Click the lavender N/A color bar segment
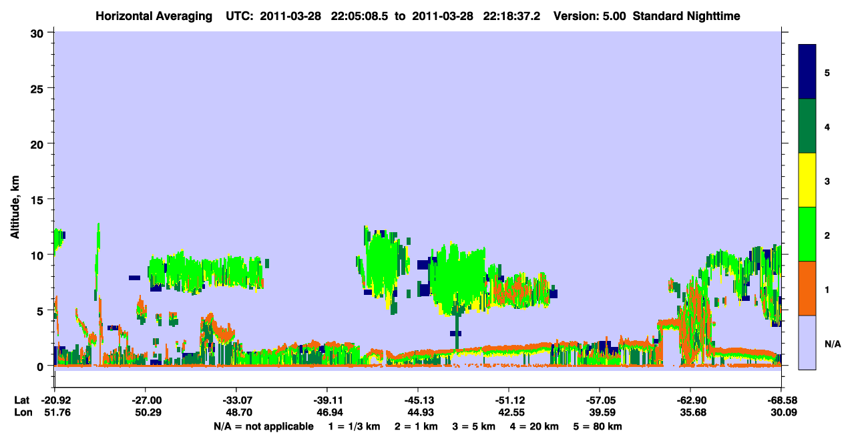Screen dimensions: 868x445 point(807,342)
